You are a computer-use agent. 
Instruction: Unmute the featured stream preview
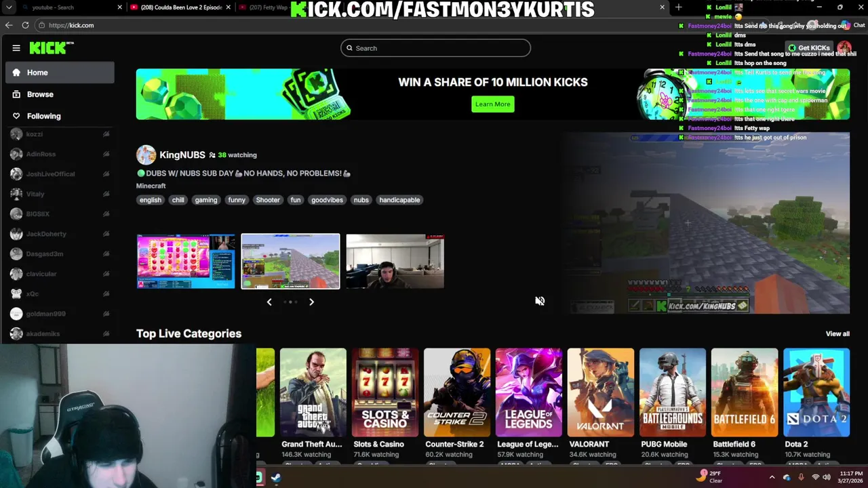click(540, 301)
